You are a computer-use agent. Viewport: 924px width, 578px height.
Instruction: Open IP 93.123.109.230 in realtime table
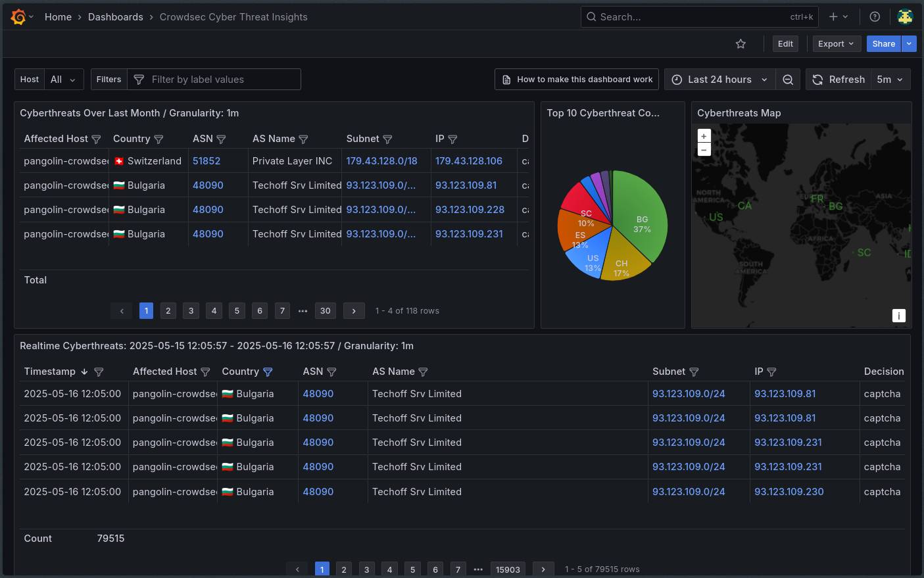point(789,492)
